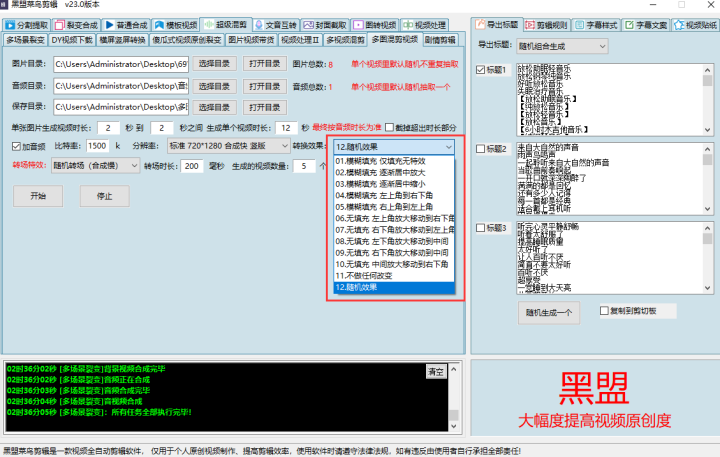Switch to the 字幕文案 panel tab
Screen dimensions: 720x457
(646, 25)
